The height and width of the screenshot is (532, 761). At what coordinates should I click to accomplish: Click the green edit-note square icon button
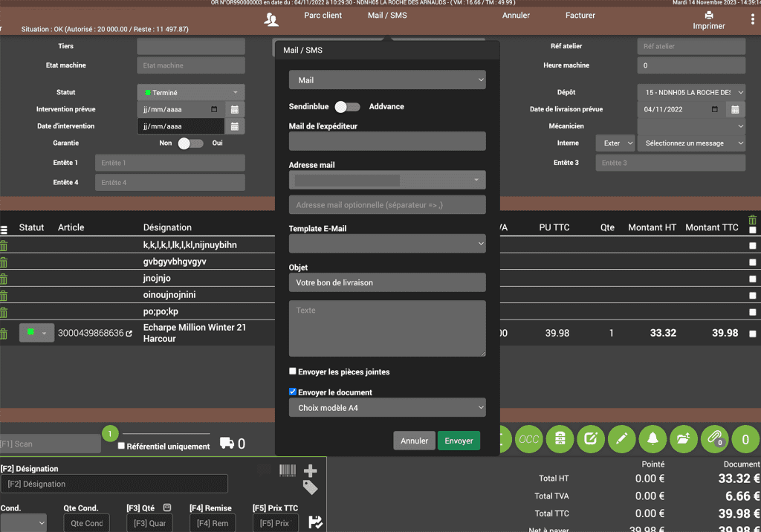591,439
